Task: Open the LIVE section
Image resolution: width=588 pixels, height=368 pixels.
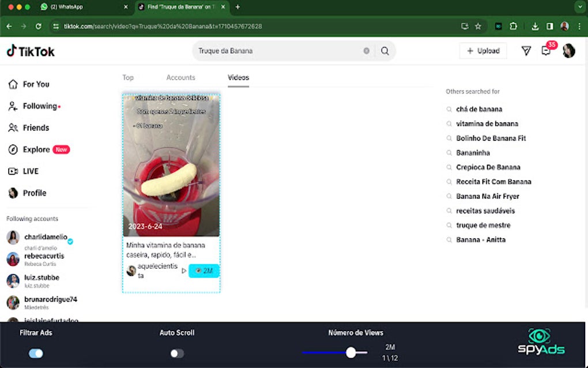Action: (x=23, y=171)
